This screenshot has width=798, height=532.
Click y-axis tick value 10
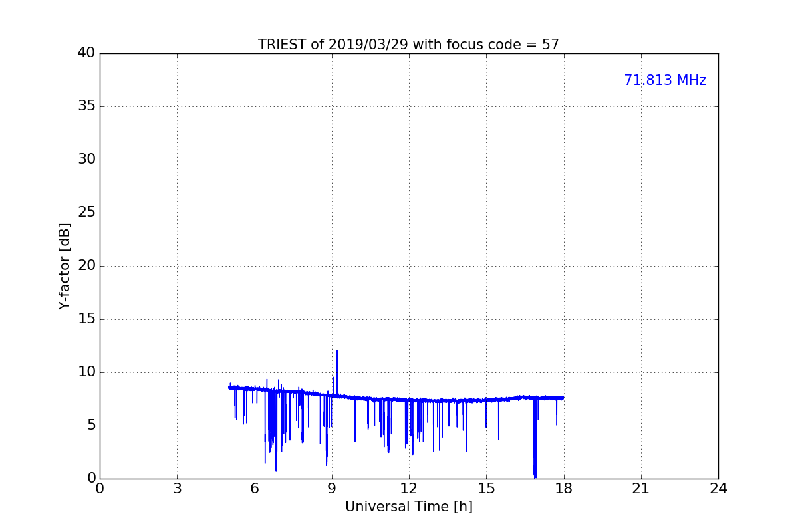point(86,372)
